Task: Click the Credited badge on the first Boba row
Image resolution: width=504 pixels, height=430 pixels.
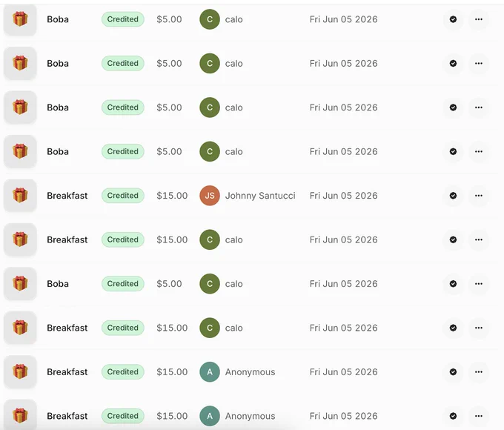Action: (123, 19)
